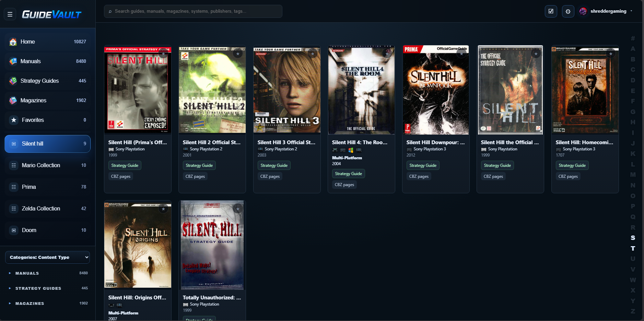Open Silent Hill 3 cover thumbnail
The width and height of the screenshot is (644, 321).
pyautogui.click(x=287, y=90)
